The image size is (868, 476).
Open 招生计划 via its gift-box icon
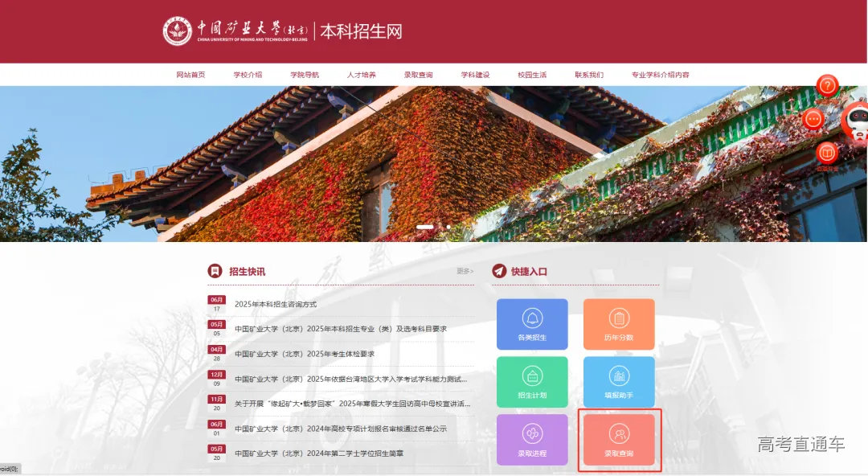[x=532, y=374]
